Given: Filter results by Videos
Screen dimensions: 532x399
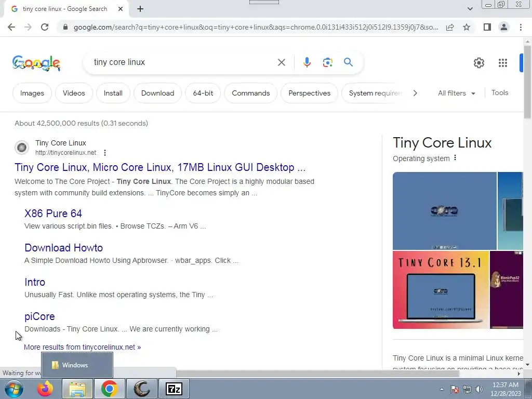Looking at the screenshot, I should coord(74,93).
